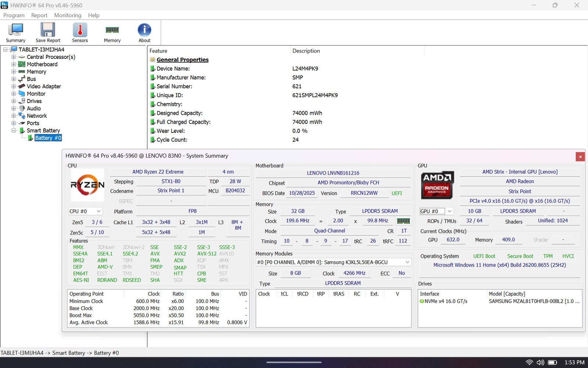Open the Sensors thermometer icon

(x=80, y=30)
